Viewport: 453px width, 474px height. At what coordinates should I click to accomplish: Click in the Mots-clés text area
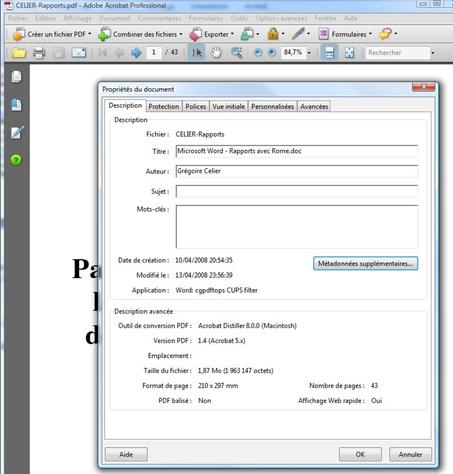coord(297,227)
